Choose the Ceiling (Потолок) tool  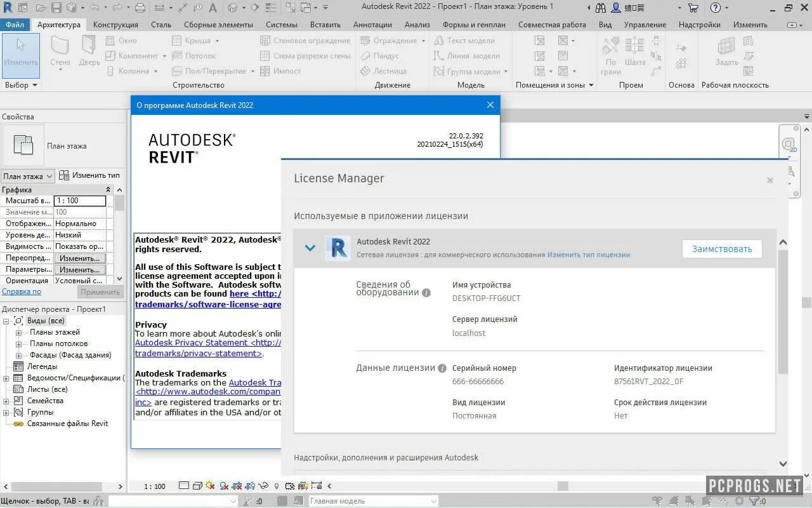coord(194,56)
